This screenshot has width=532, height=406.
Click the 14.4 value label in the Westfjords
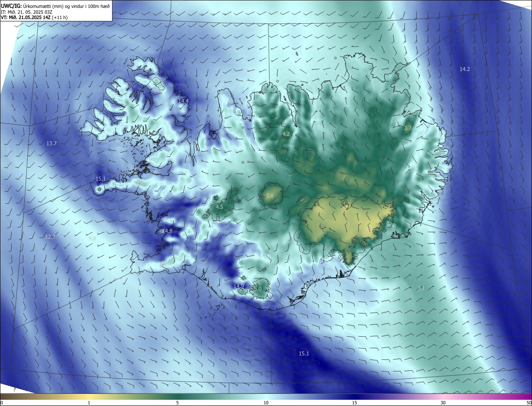pos(183,101)
